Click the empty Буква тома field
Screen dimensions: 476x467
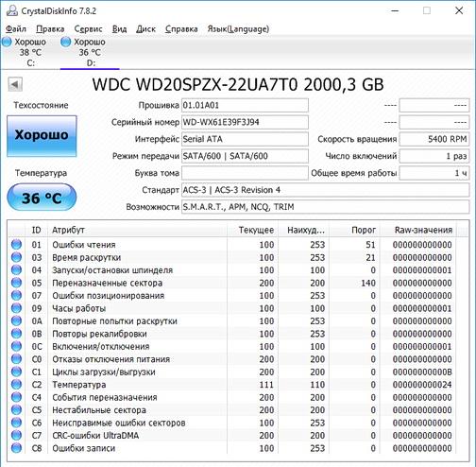pos(245,173)
